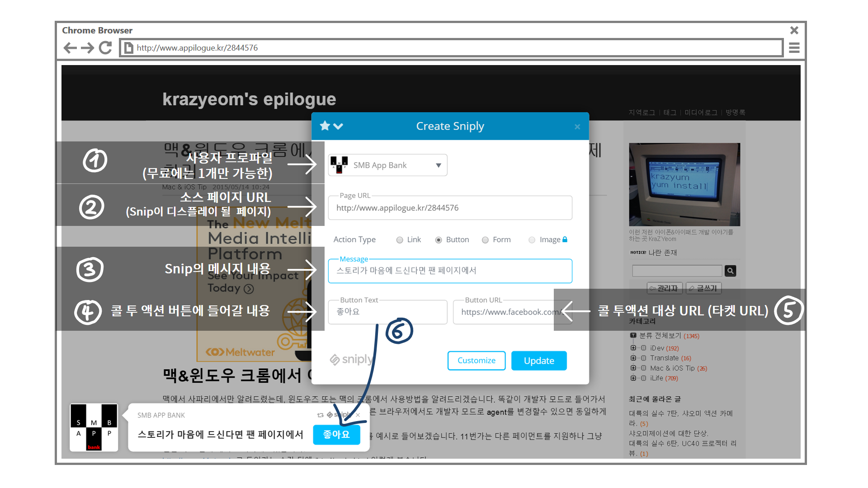Dismiss the snip bar with its X
Viewport: 868px width, 488px height.
point(358,415)
